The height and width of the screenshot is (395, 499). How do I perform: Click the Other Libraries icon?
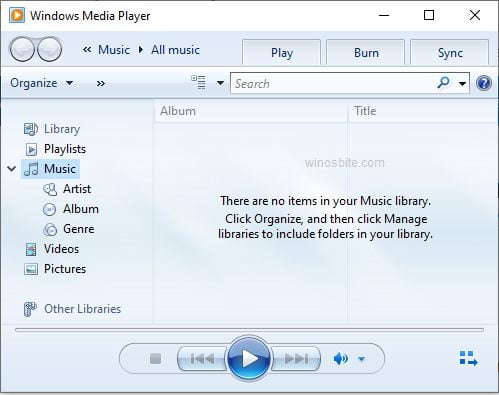click(30, 309)
